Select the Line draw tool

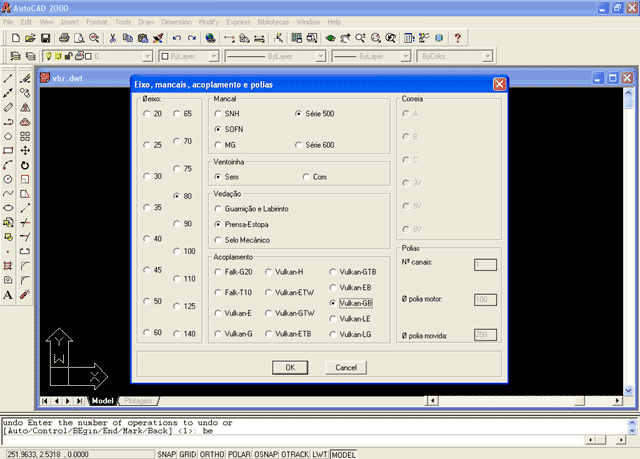8,78
